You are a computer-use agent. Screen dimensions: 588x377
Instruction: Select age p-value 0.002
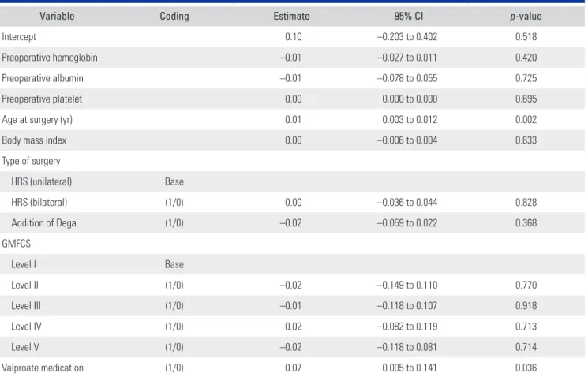526,120
